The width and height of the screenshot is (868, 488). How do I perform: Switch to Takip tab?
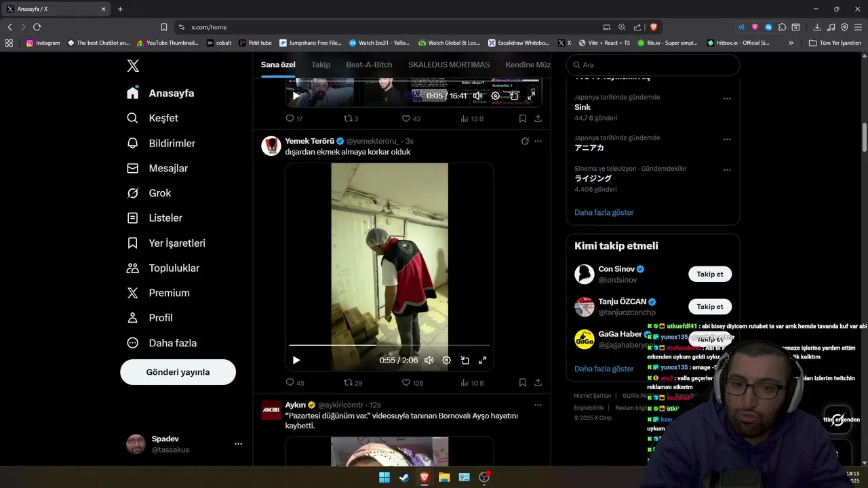pos(321,64)
